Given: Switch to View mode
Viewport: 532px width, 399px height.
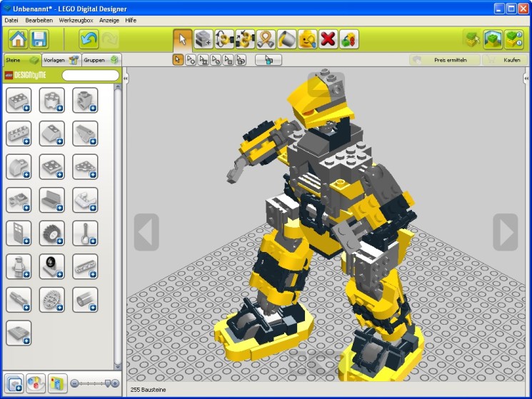Looking at the screenshot, I should pos(493,39).
